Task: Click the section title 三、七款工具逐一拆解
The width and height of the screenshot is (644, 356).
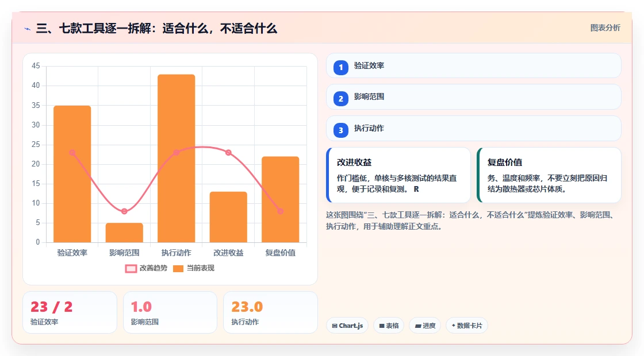Action: coord(156,29)
